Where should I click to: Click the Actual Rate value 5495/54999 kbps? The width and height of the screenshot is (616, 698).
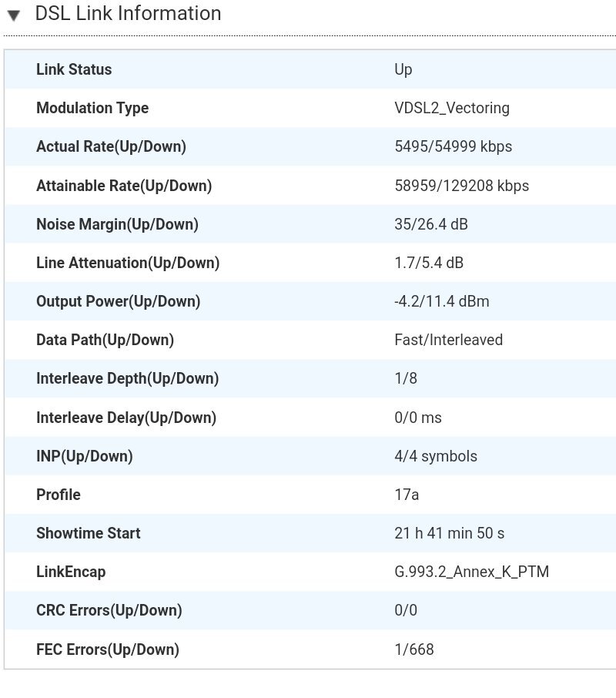pos(454,147)
